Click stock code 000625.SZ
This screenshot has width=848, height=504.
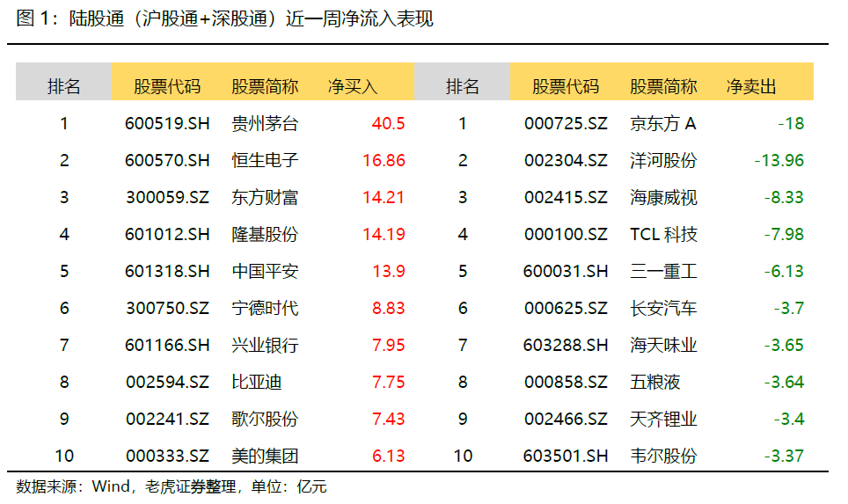tap(566, 308)
